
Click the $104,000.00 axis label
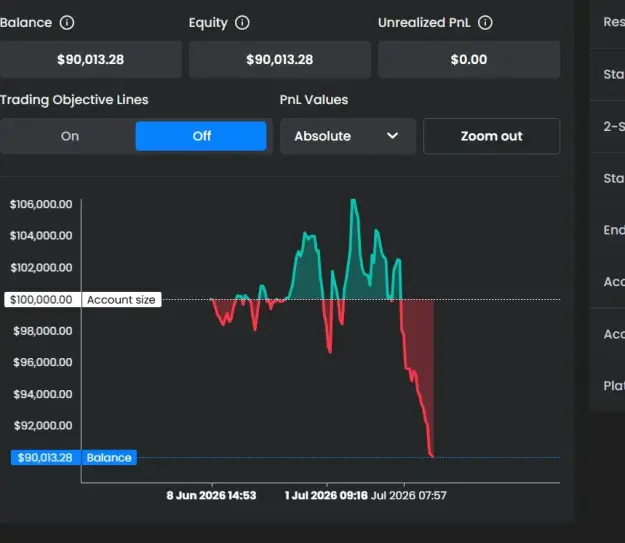[x=41, y=236]
